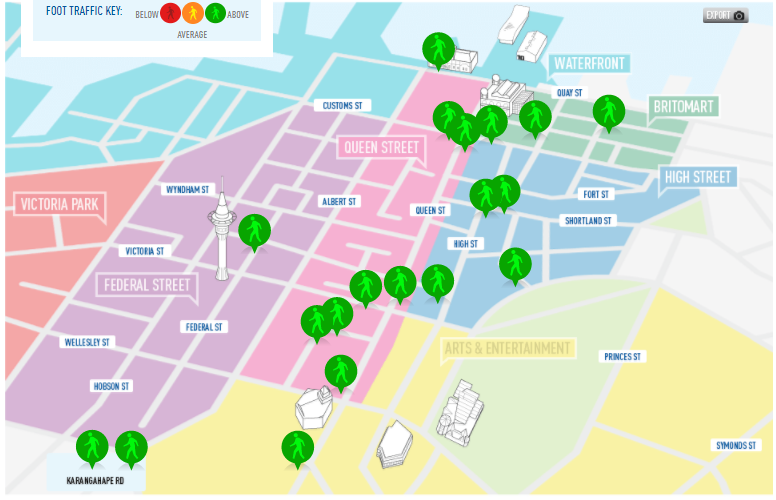Select leftmost green marker above Karangahape Rd
The image size is (776, 500).
[x=92, y=445]
